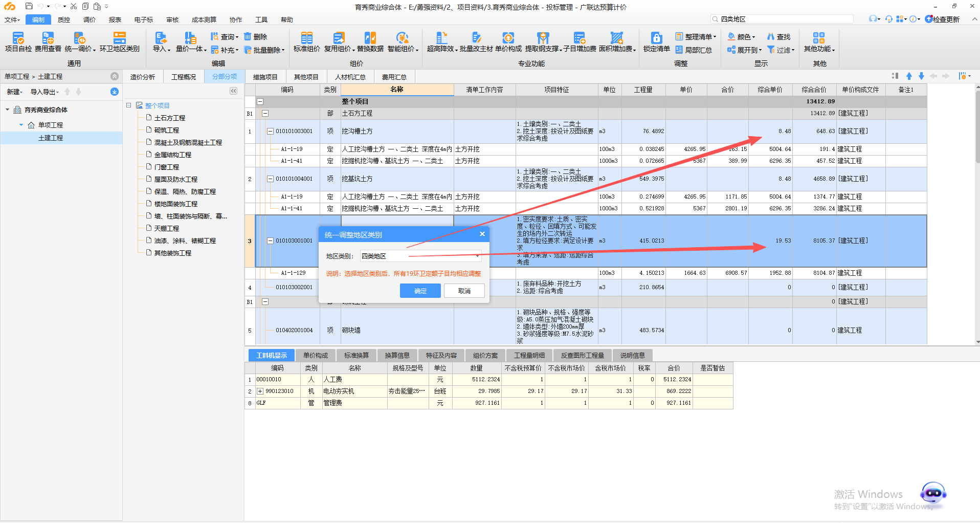Screen dimensions: 980x523
Task: Click the blue move-up arrow above table
Action: pos(909,76)
